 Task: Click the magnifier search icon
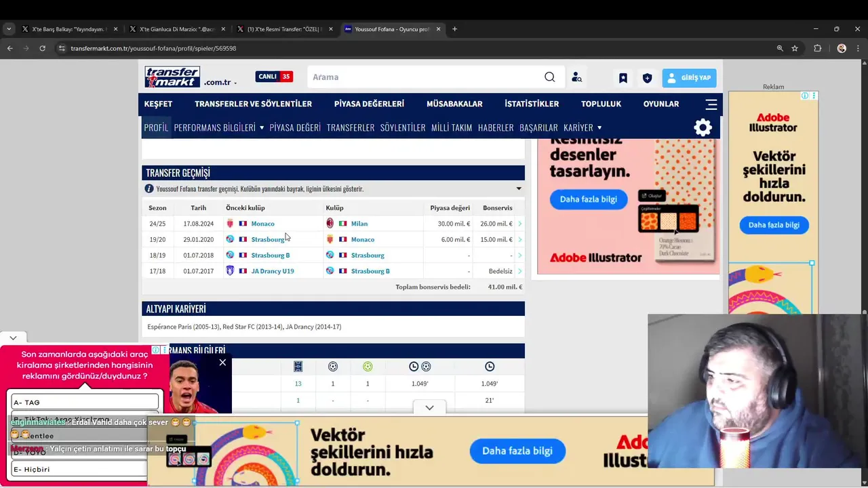click(x=550, y=77)
